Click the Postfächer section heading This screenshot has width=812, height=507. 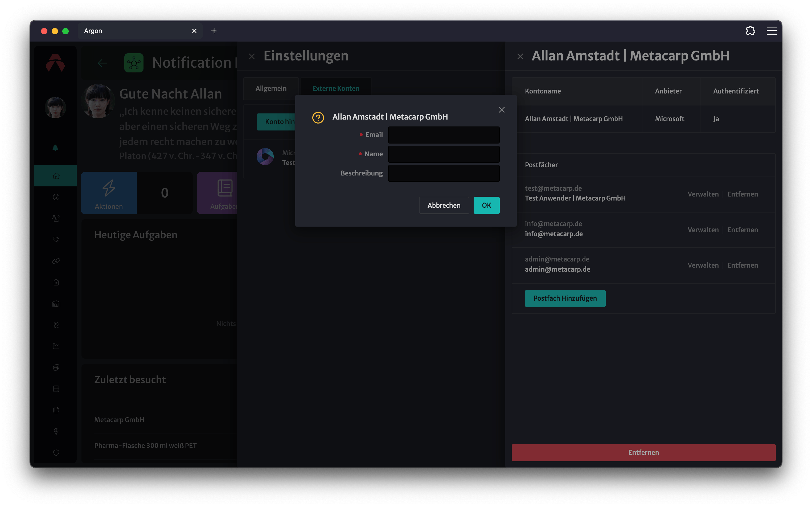pyautogui.click(x=541, y=165)
